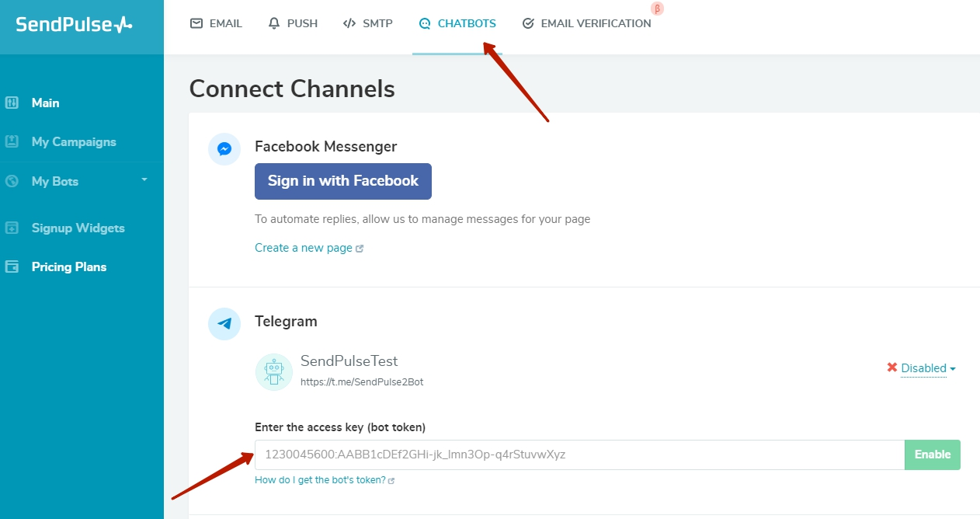The width and height of the screenshot is (980, 519).
Task: Switch to the EMAIL tab
Action: pos(225,23)
